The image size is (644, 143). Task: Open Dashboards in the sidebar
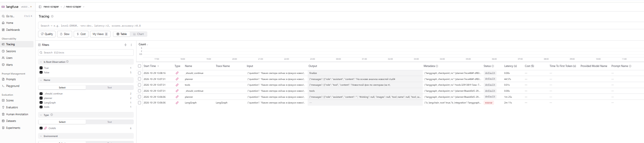pos(13,30)
